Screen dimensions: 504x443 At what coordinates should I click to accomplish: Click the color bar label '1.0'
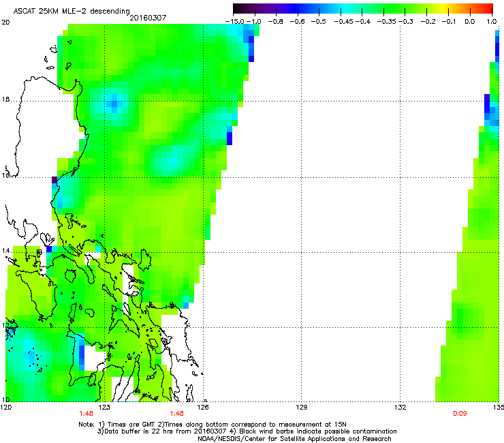pos(492,22)
